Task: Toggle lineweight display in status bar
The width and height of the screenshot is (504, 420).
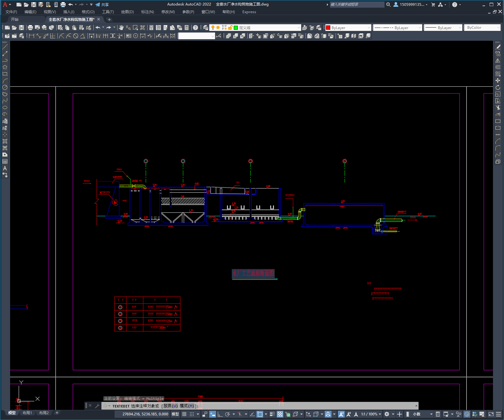Action: tap(272, 414)
